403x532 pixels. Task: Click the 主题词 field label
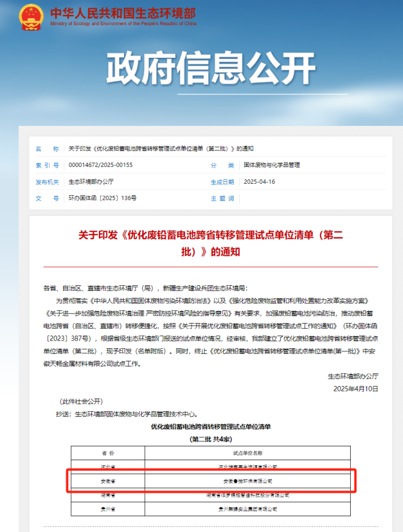coord(222,198)
